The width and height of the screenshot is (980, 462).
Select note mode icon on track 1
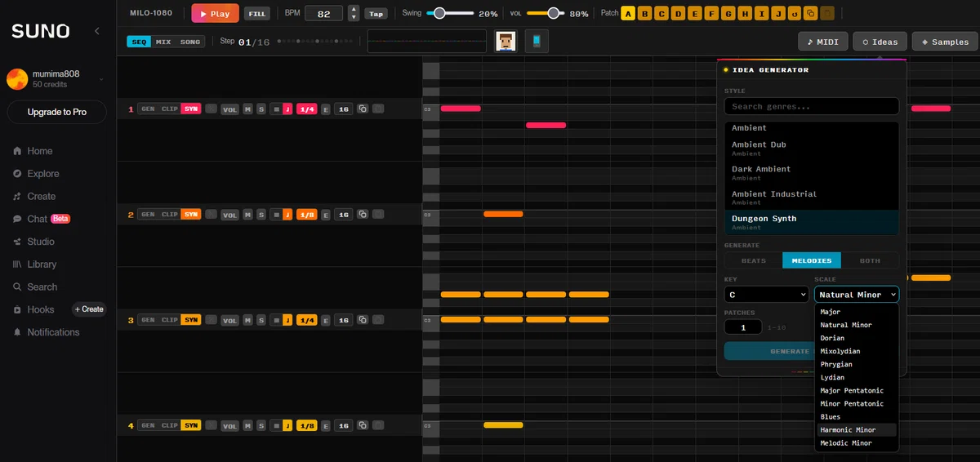[287, 109]
